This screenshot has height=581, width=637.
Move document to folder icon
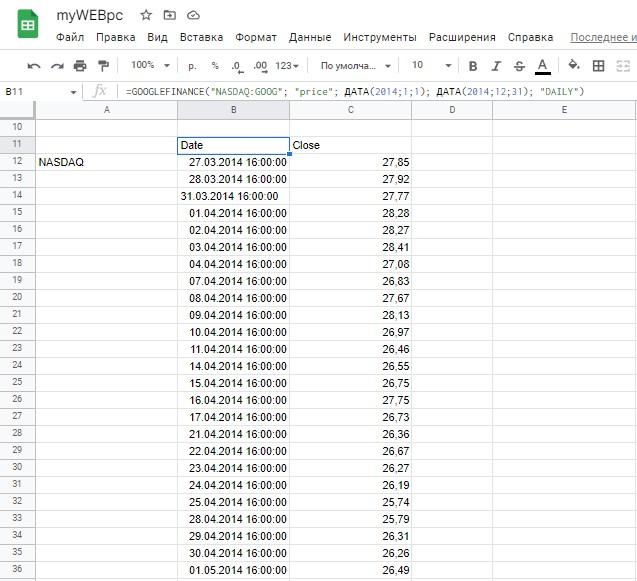169,15
